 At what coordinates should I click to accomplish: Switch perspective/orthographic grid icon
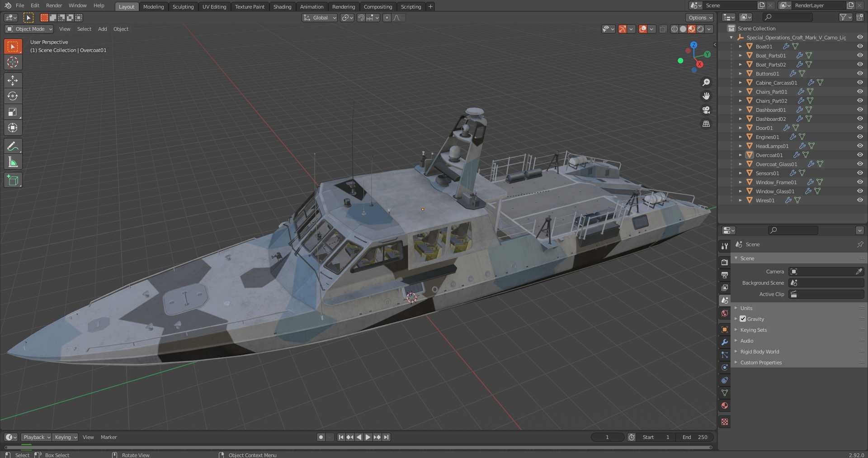pos(706,124)
